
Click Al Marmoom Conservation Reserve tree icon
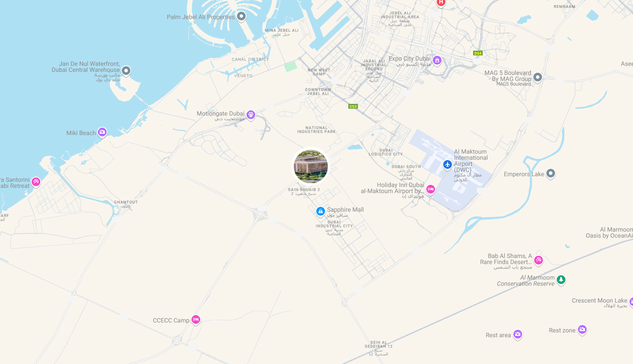[x=561, y=280]
